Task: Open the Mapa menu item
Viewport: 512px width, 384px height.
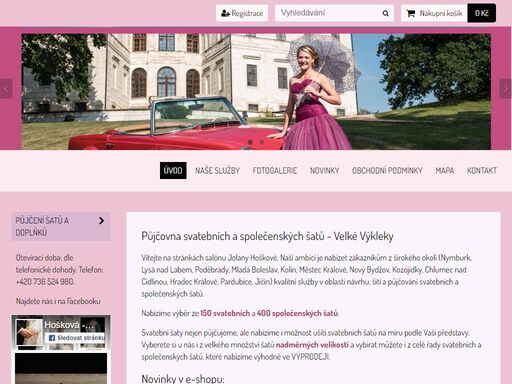Action: pyautogui.click(x=445, y=170)
